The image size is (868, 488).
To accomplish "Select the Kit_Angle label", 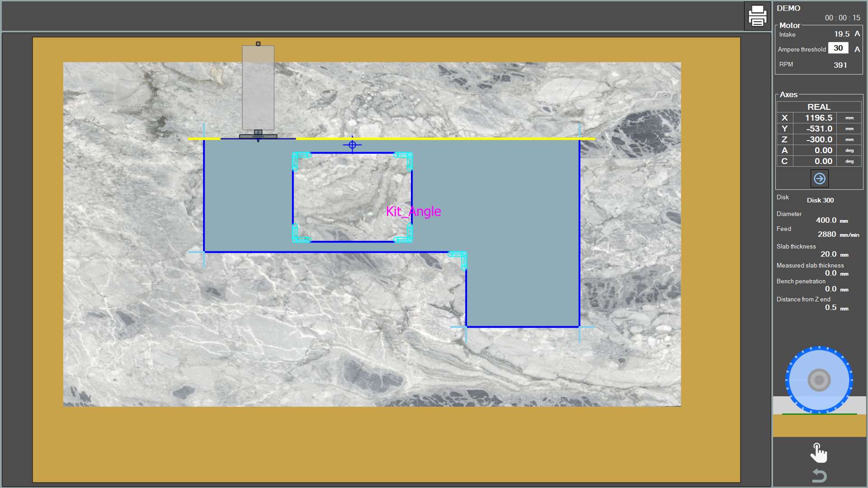I will pyautogui.click(x=413, y=211).
